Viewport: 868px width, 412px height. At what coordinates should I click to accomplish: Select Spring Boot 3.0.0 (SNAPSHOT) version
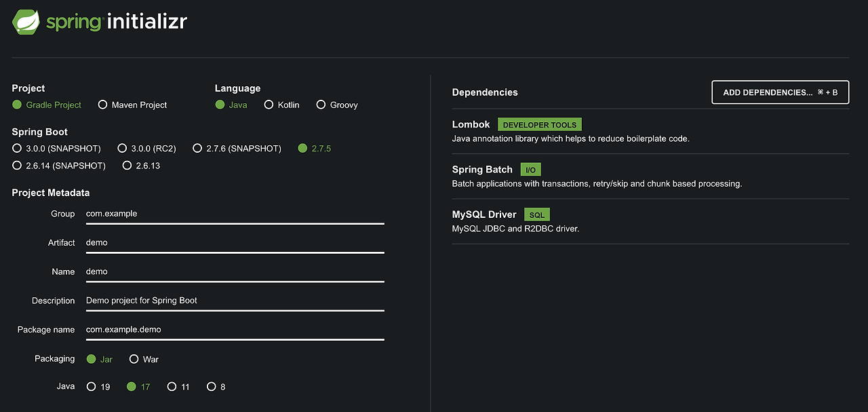coord(56,148)
